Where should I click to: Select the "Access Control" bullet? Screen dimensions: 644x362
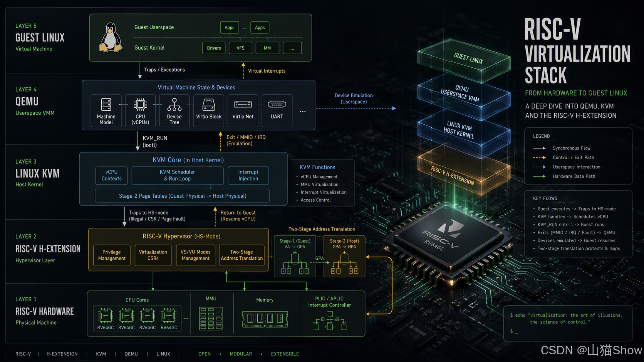(x=315, y=200)
